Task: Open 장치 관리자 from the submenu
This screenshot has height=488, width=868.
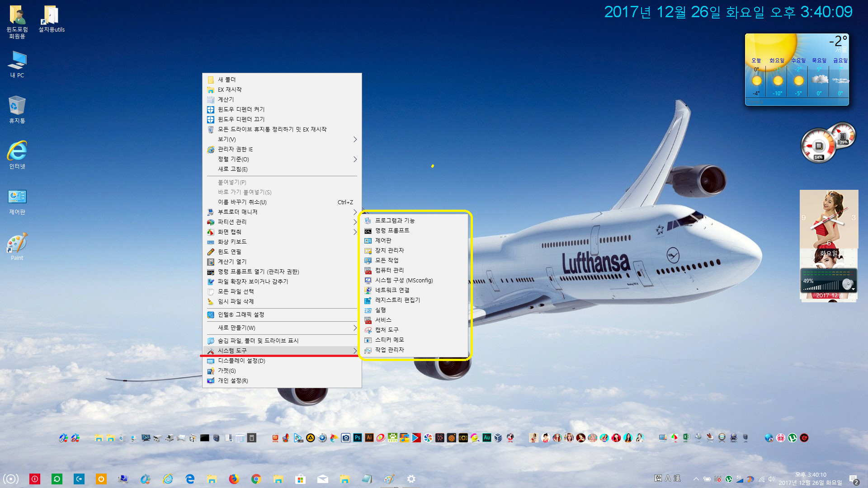Action: (415, 250)
